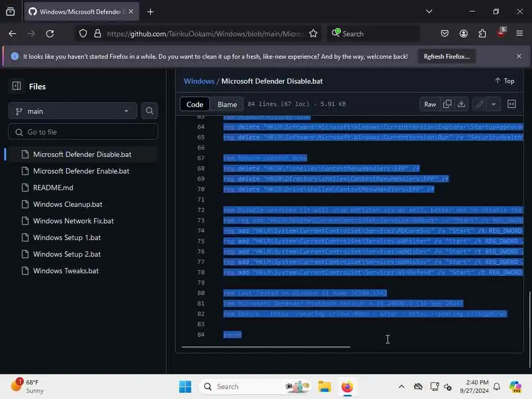The width and height of the screenshot is (532, 399).
Task: Open the symbols panel icon
Action: pyautogui.click(x=512, y=104)
